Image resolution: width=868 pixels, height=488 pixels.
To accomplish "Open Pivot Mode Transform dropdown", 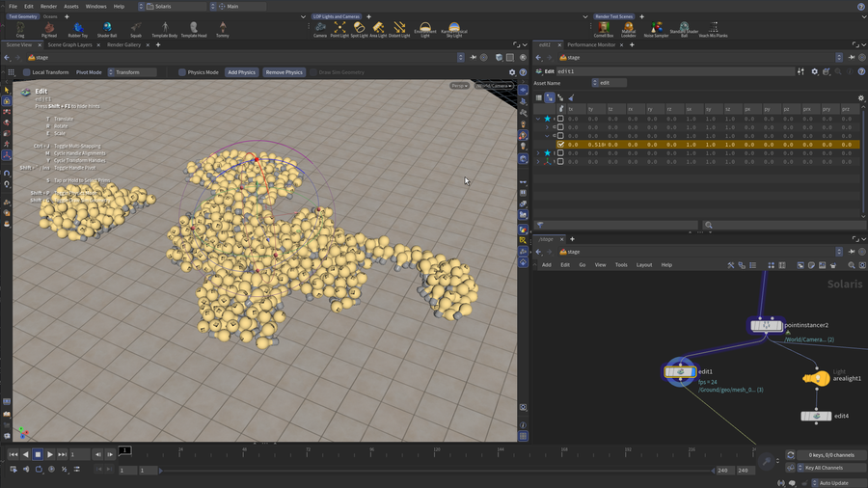I will [132, 72].
